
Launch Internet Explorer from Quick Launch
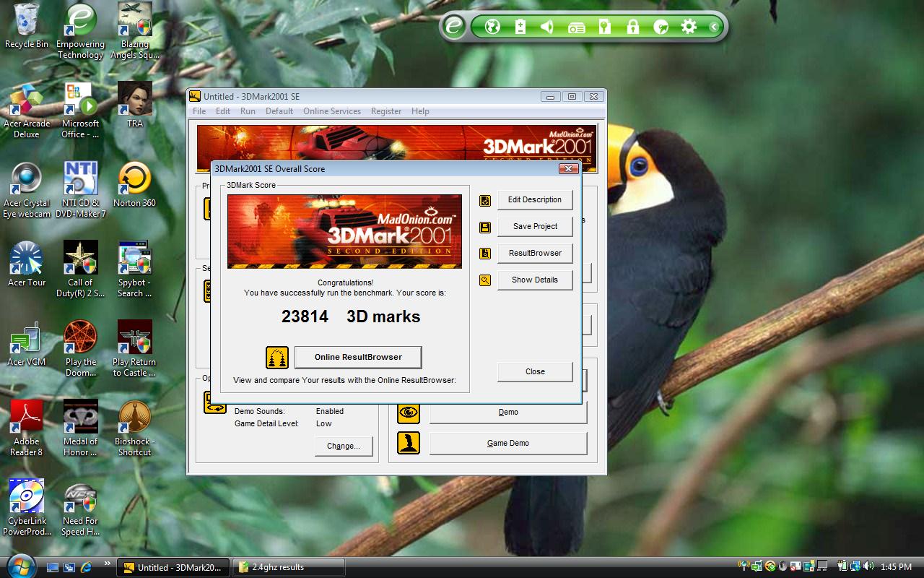coord(87,567)
